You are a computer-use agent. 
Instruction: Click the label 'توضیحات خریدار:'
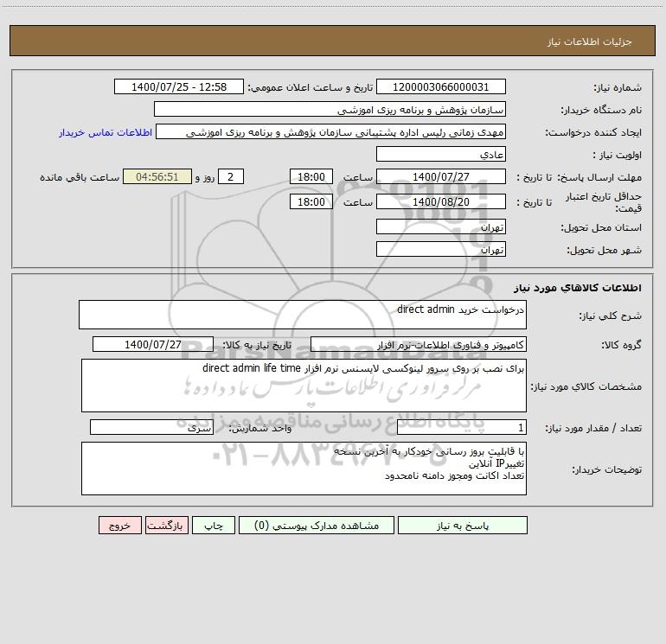[x=606, y=469]
